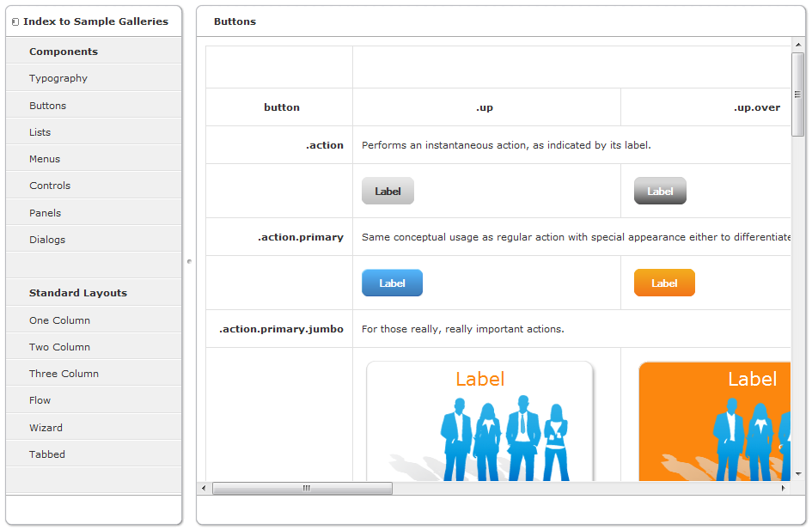Click the vertical scrollbar down arrow
Image resolution: width=812 pixels, height=530 pixels.
tap(798, 473)
